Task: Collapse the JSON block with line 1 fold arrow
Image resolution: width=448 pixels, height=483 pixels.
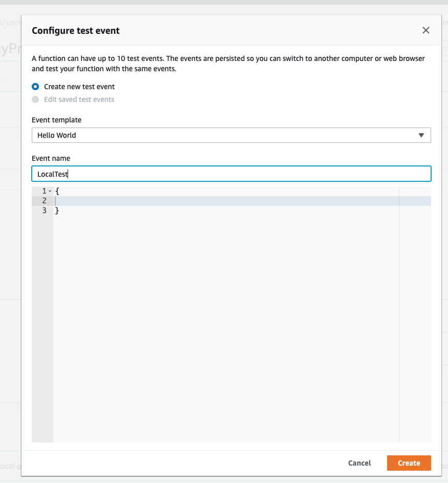Action: (x=50, y=191)
